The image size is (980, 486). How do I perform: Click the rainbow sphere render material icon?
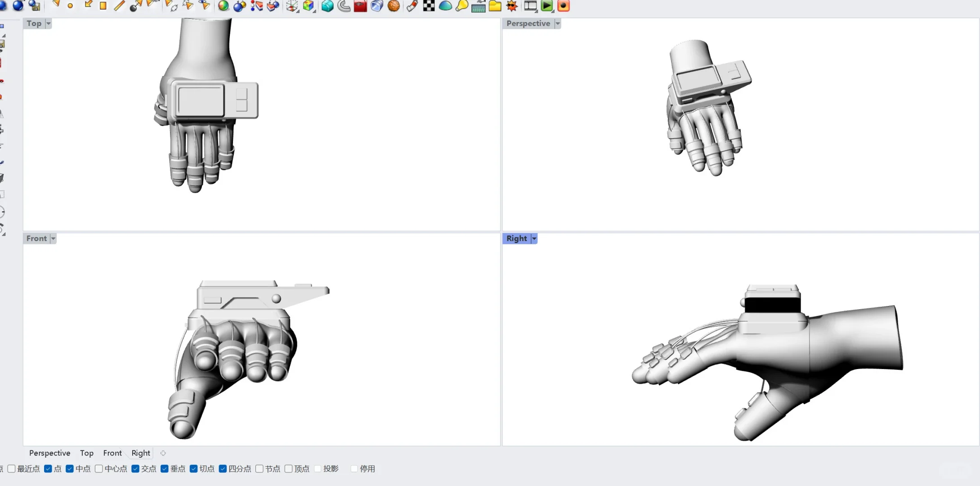coord(223,6)
